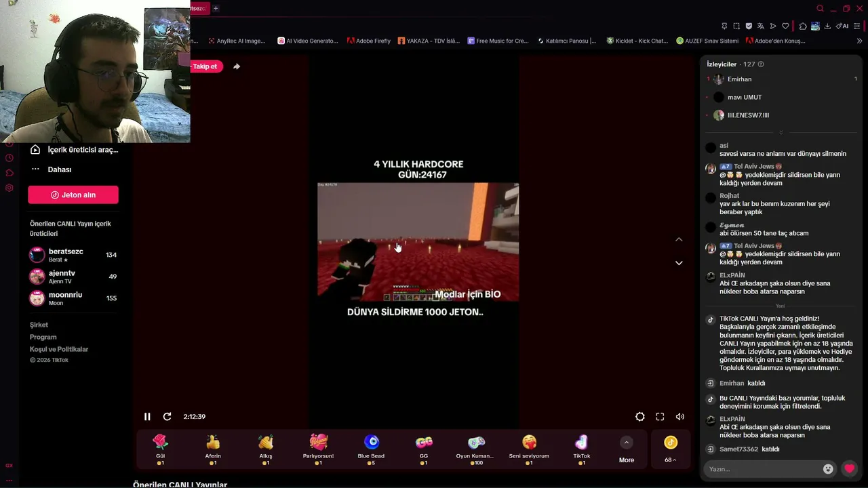Open moonnriu's suggested live stream
Image resolution: width=868 pixels, height=488 pixels.
73,298
